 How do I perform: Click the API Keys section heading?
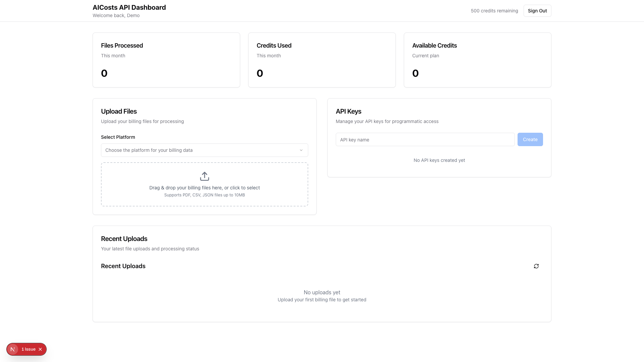[x=348, y=111]
